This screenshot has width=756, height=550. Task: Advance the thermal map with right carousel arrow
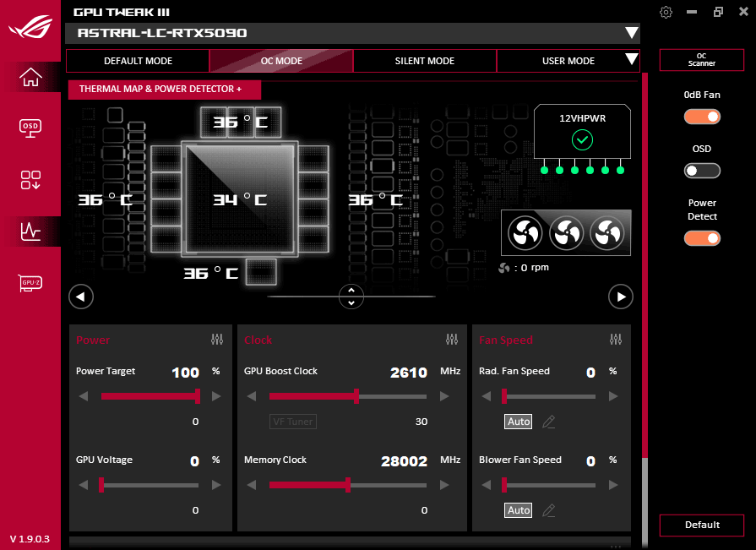(621, 297)
